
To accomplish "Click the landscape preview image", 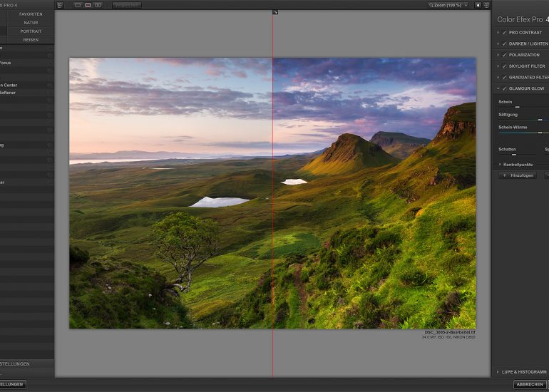I will coord(272,193).
